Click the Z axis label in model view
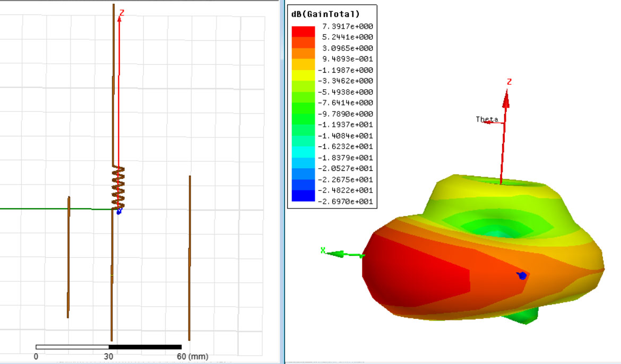621x364 pixels. point(122,12)
